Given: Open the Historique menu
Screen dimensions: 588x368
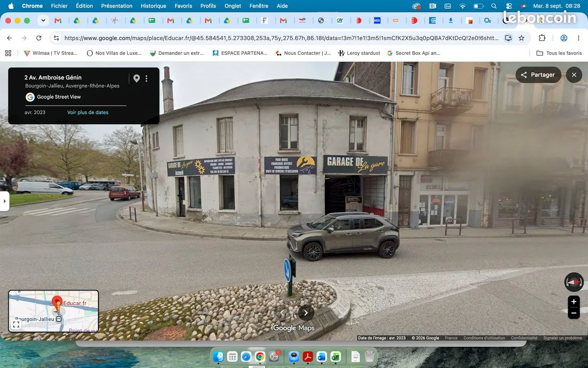Looking at the screenshot, I should click(153, 6).
